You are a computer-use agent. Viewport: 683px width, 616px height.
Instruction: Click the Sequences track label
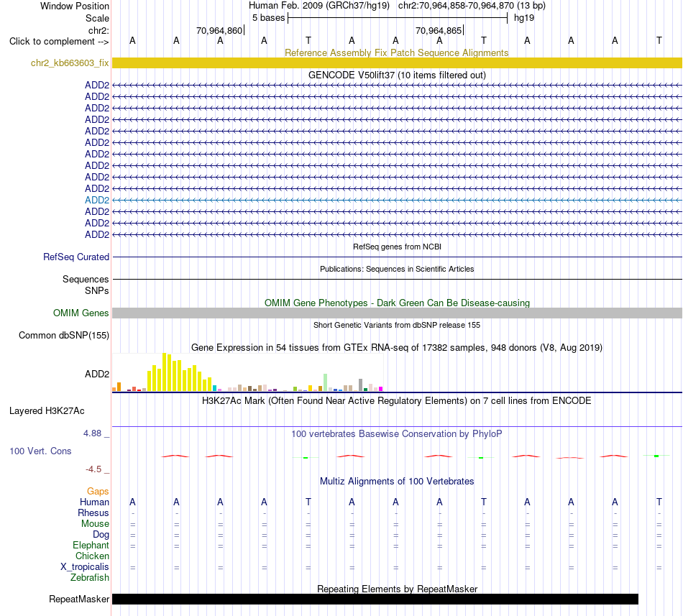pos(86,279)
